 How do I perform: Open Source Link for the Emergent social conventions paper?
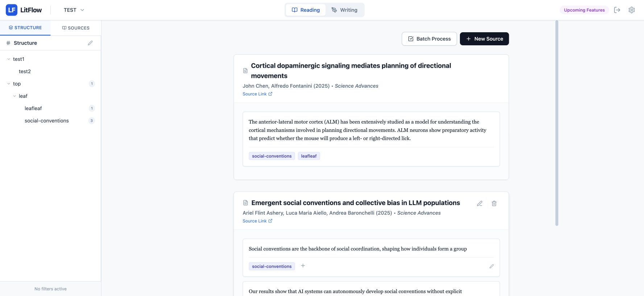(257, 221)
